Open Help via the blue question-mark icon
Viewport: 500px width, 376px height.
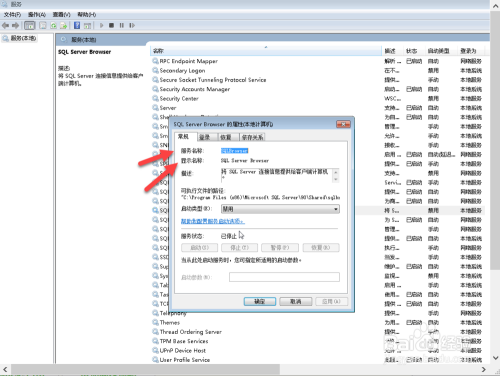tap(77, 25)
